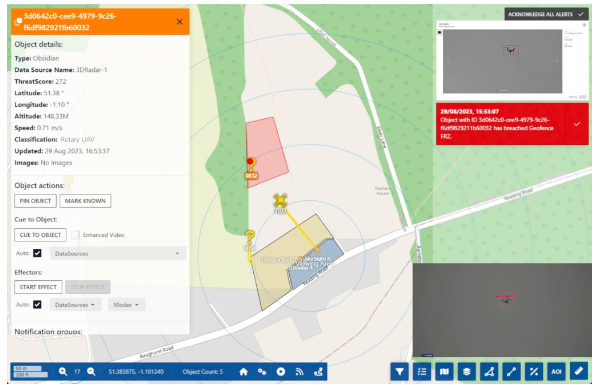Click Acknowledge All Alerts button

[546, 14]
